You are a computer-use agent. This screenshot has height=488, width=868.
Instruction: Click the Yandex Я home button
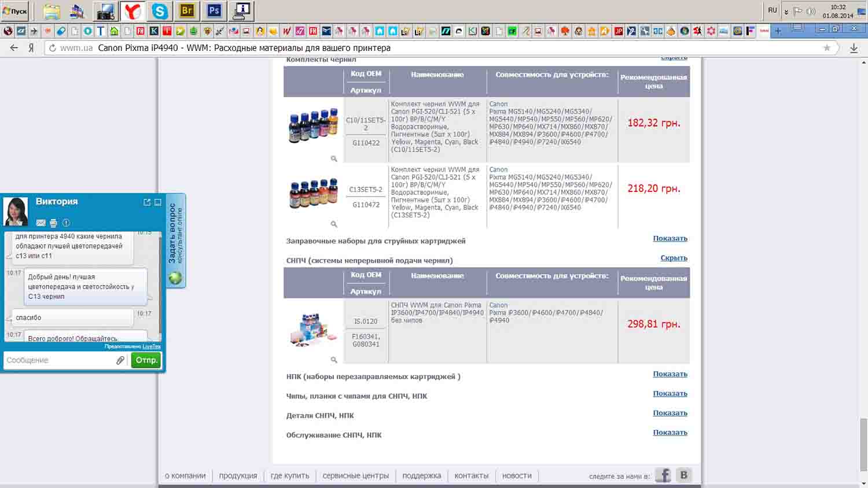[x=31, y=48]
